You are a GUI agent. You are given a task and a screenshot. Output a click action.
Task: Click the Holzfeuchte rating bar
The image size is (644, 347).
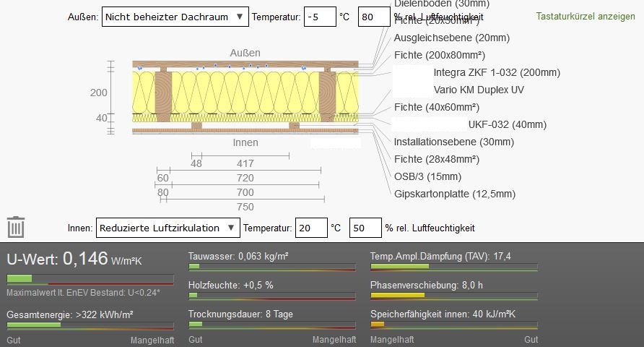(272, 296)
